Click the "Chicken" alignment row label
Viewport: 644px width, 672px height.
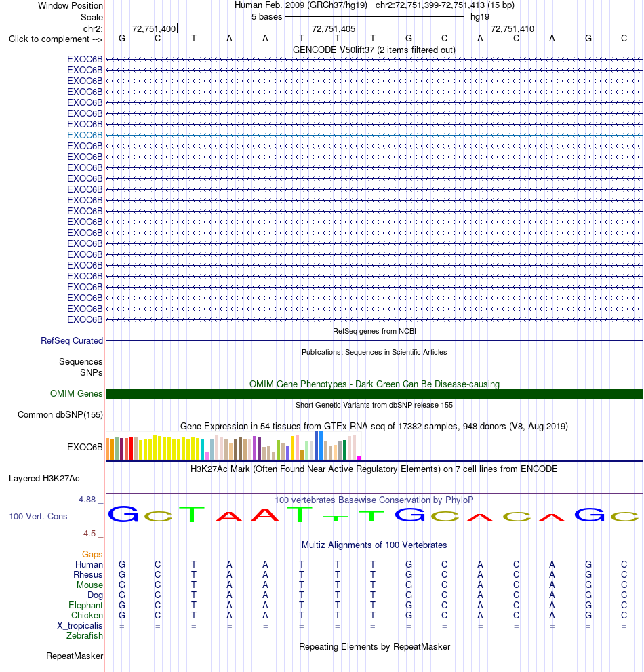[x=87, y=616]
